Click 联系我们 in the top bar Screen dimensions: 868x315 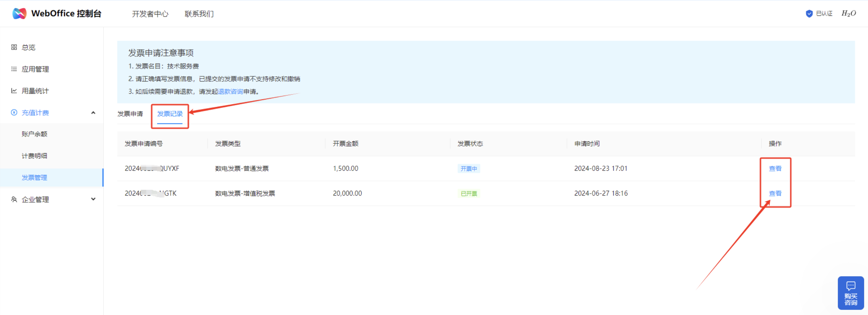point(199,14)
